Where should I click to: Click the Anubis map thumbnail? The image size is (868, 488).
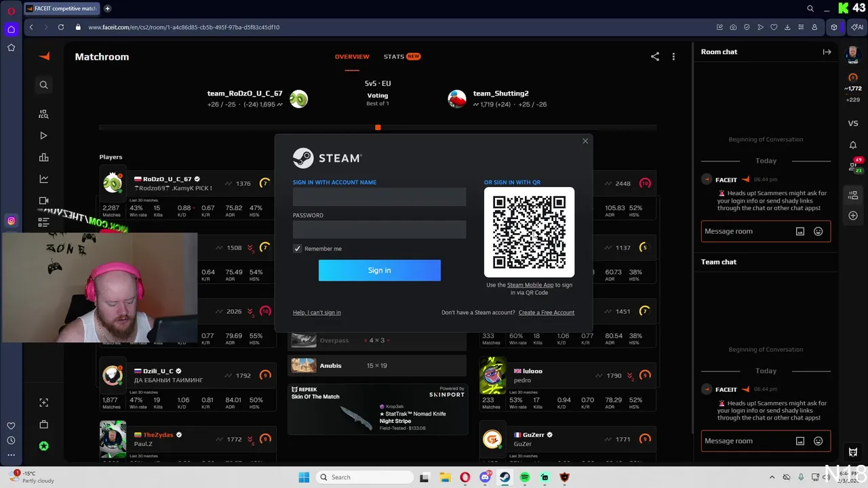(304, 365)
